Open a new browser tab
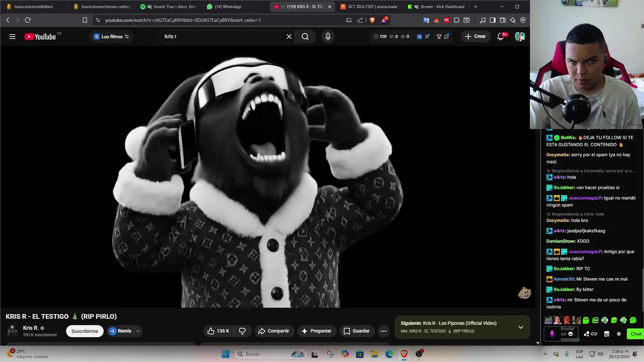This screenshot has width=644, height=362. [x=475, y=7]
